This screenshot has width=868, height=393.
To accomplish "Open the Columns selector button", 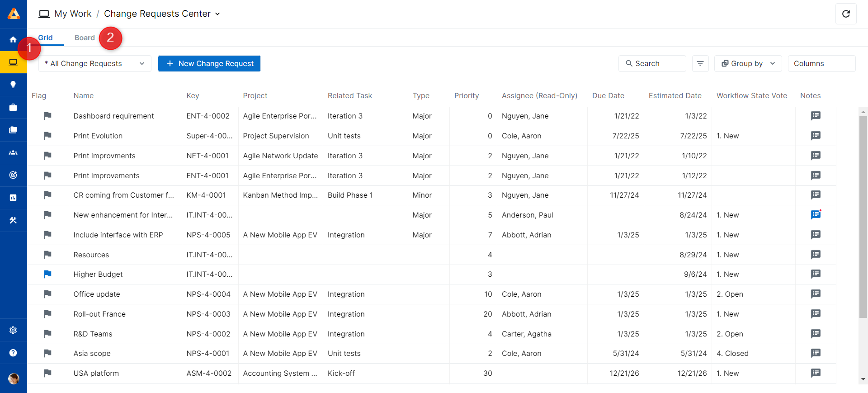I will pos(821,64).
